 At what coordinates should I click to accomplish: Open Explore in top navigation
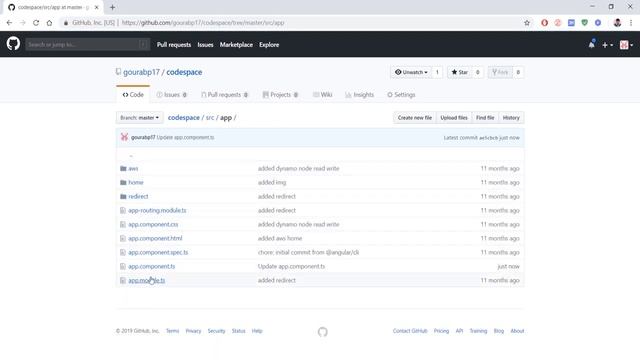[x=269, y=45]
